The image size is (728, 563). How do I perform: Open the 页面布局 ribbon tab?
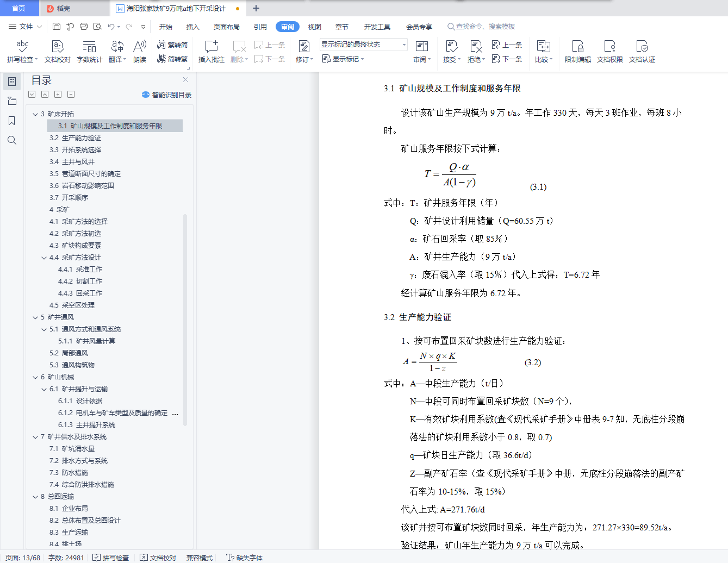coord(227,27)
